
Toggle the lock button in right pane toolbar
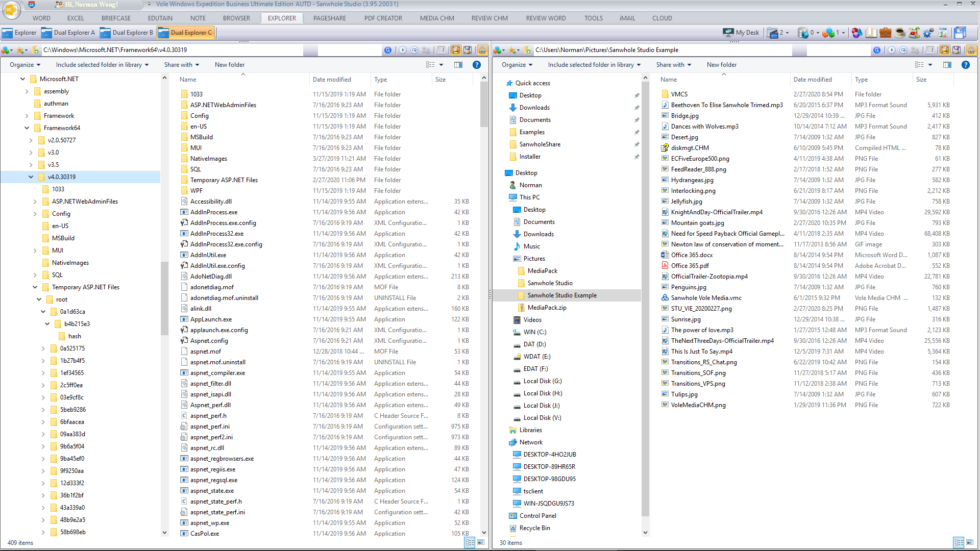click(971, 50)
